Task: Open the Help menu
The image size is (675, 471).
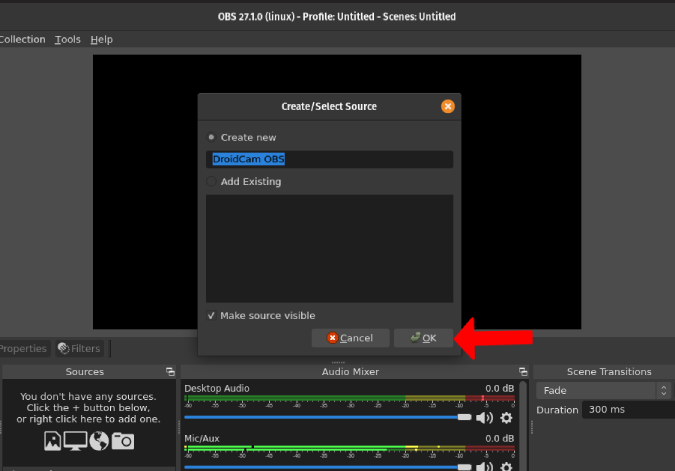Action: pos(102,40)
